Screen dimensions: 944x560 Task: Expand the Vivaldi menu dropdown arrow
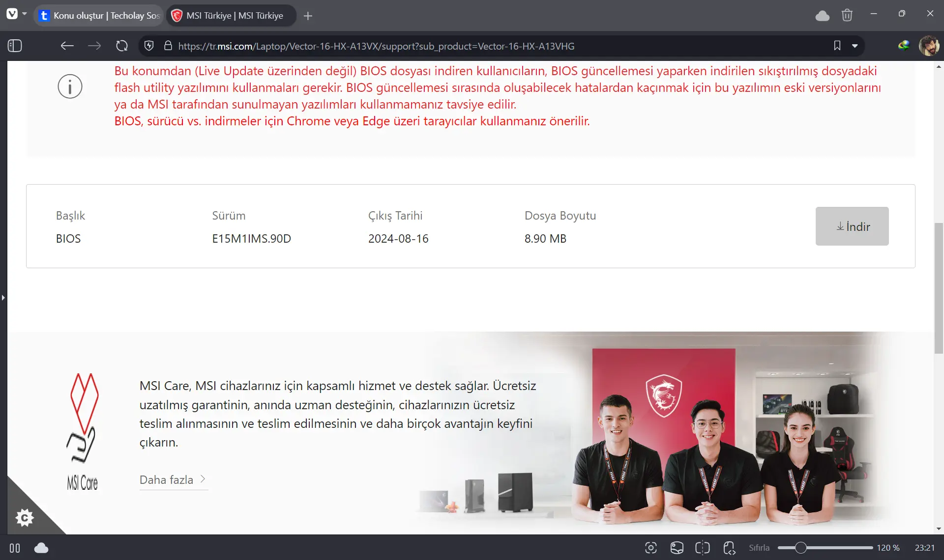click(x=25, y=14)
